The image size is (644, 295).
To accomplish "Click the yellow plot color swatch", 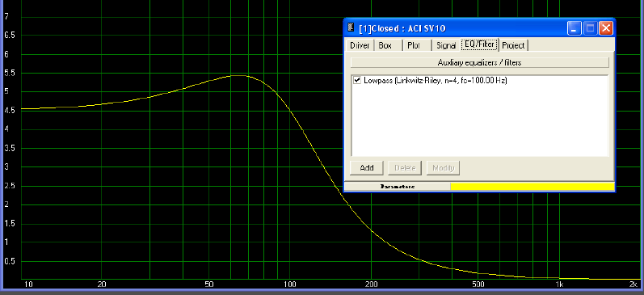I will click(x=532, y=187).
